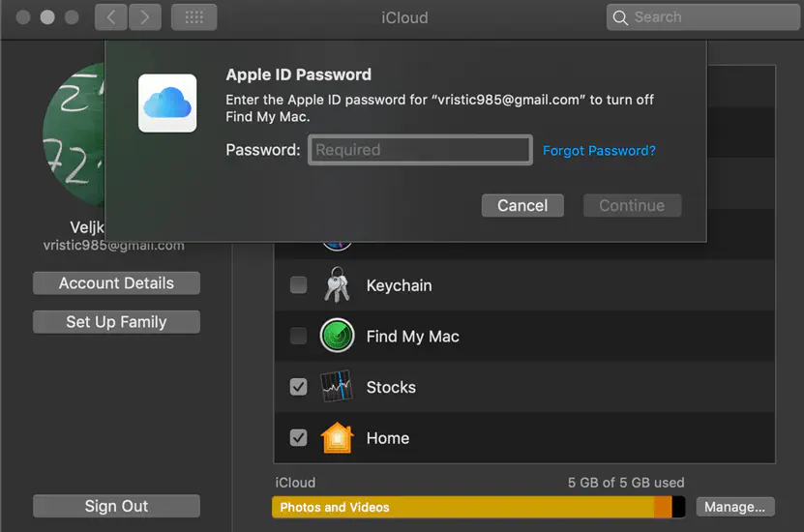This screenshot has height=532, width=804.
Task: Click the Apple ID Password heading
Action: click(298, 74)
